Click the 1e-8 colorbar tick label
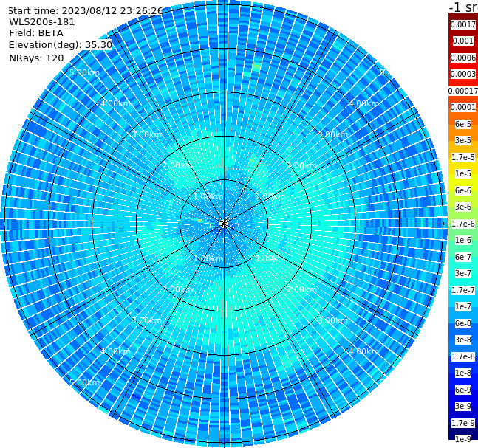Screen dimensions: 478x448 pos(463,373)
